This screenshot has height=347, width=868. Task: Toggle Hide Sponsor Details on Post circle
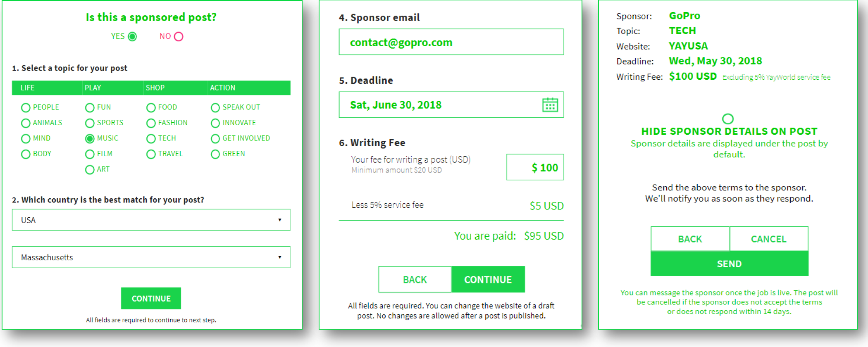[x=728, y=119]
